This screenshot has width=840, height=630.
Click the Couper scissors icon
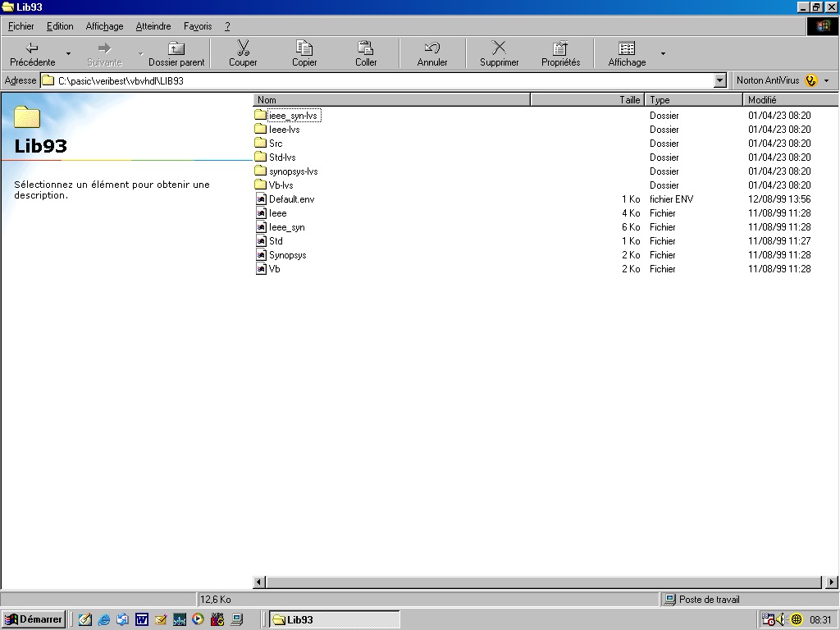click(x=243, y=48)
